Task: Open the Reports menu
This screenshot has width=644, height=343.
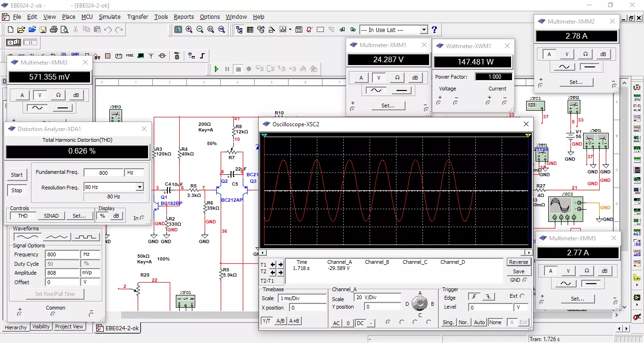Action: (x=184, y=16)
